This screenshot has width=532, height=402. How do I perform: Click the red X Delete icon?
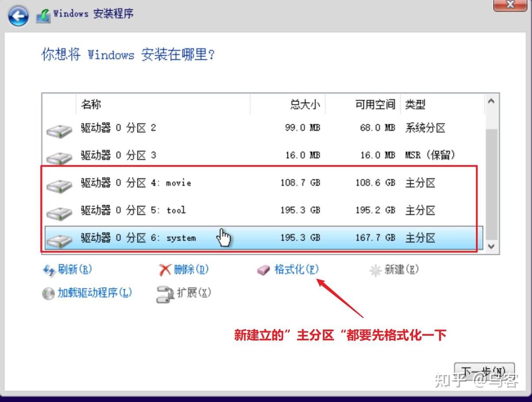click(165, 269)
